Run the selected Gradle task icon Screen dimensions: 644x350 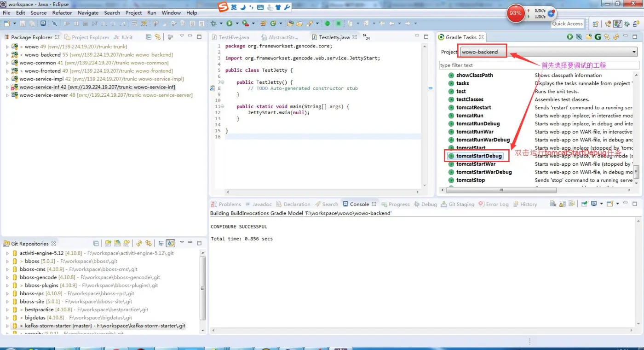coord(570,37)
